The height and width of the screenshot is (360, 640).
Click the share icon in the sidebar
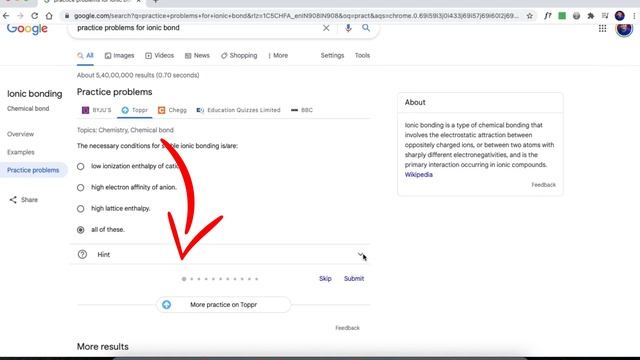click(13, 200)
